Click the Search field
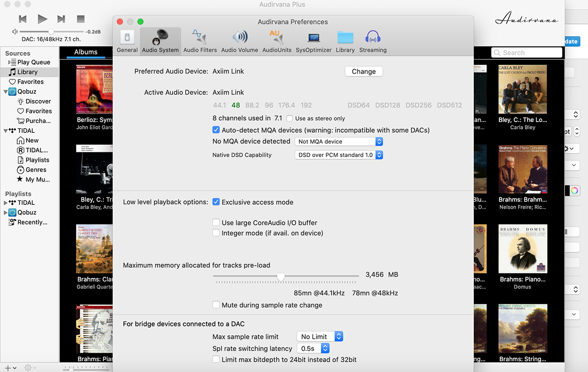Viewport: 588px width, 372px height. click(x=527, y=52)
